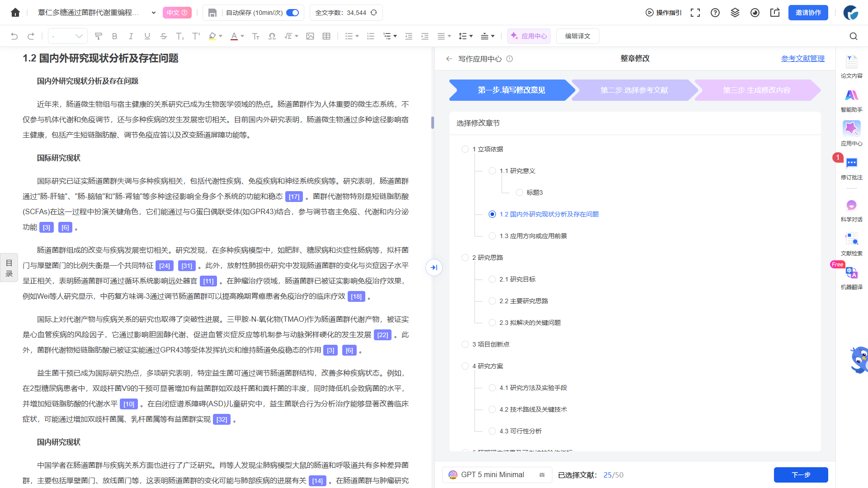Screen dimensions: 868x488
Task: Click the insert image icon
Action: (x=310, y=36)
